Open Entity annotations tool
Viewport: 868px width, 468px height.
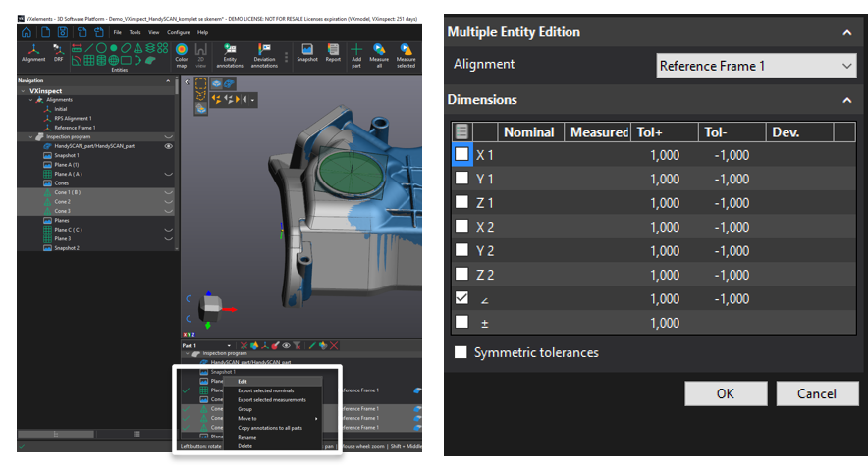point(231,51)
